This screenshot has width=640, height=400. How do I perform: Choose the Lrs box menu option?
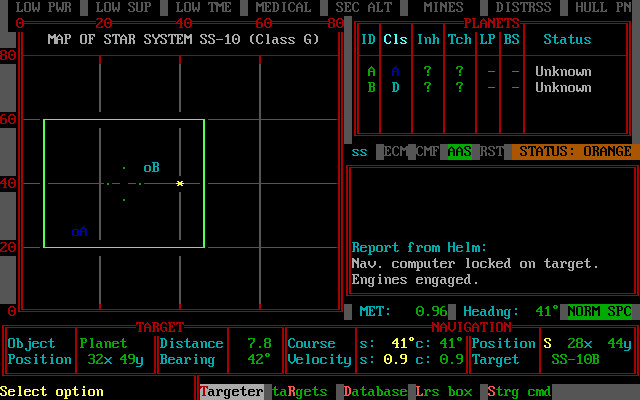pos(443,391)
